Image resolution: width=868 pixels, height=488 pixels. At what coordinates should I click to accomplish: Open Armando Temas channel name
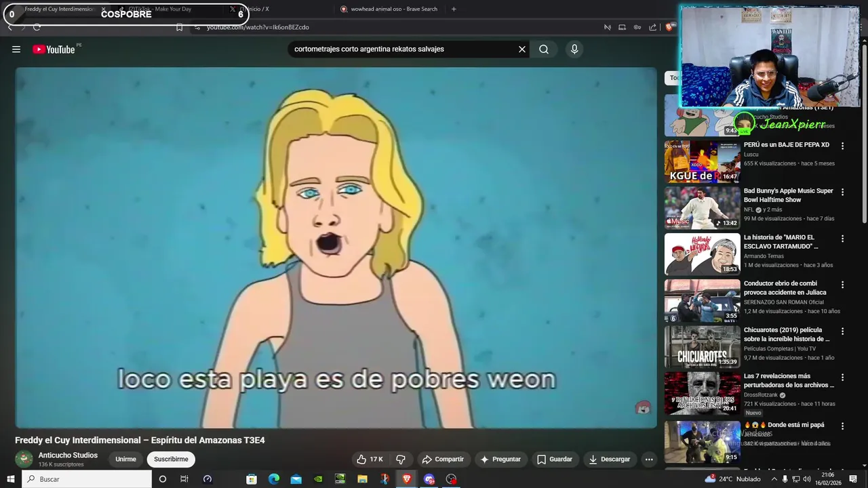coord(764,256)
